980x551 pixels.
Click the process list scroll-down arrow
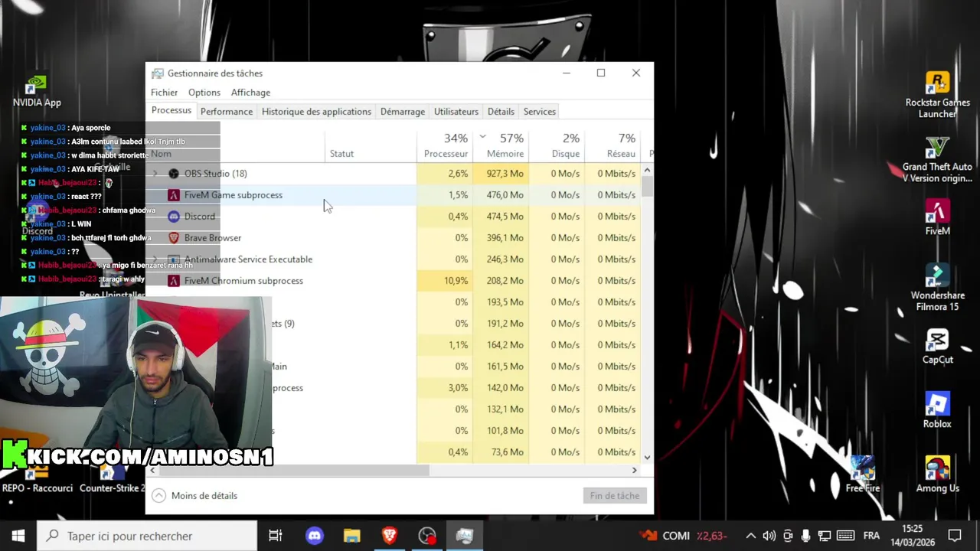(648, 458)
